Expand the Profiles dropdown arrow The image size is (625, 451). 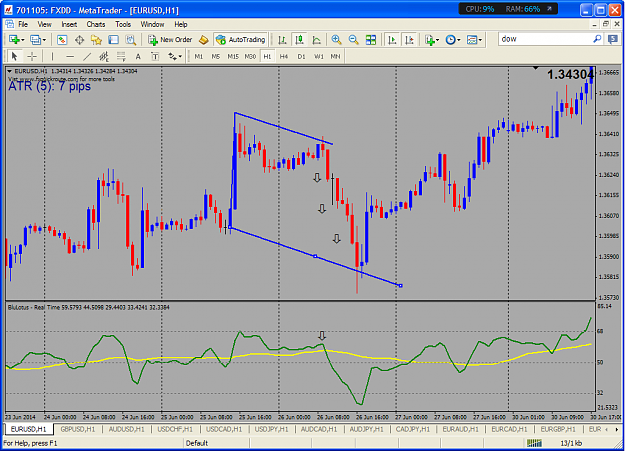point(44,40)
